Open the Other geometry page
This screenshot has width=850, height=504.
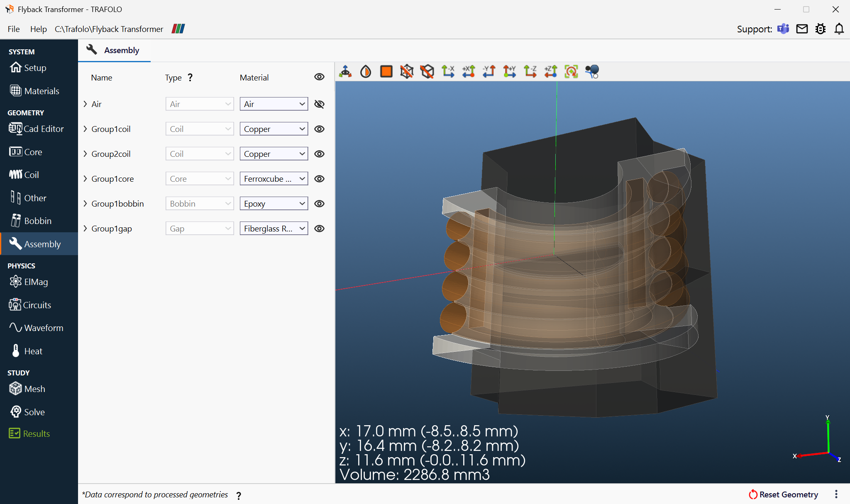[x=39, y=198]
